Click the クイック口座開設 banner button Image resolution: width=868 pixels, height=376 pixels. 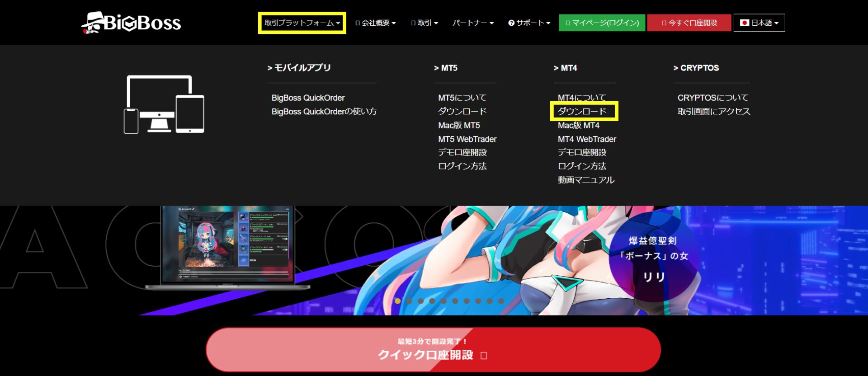(x=433, y=350)
